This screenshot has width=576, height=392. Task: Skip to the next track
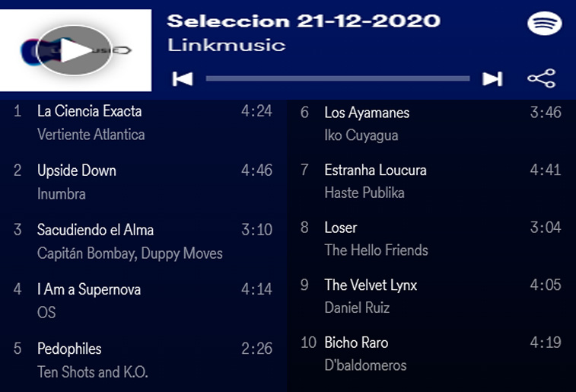pyautogui.click(x=492, y=78)
